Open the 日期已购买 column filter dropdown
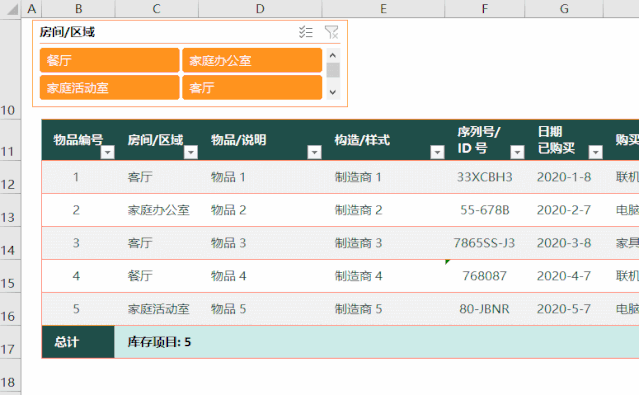 click(595, 152)
